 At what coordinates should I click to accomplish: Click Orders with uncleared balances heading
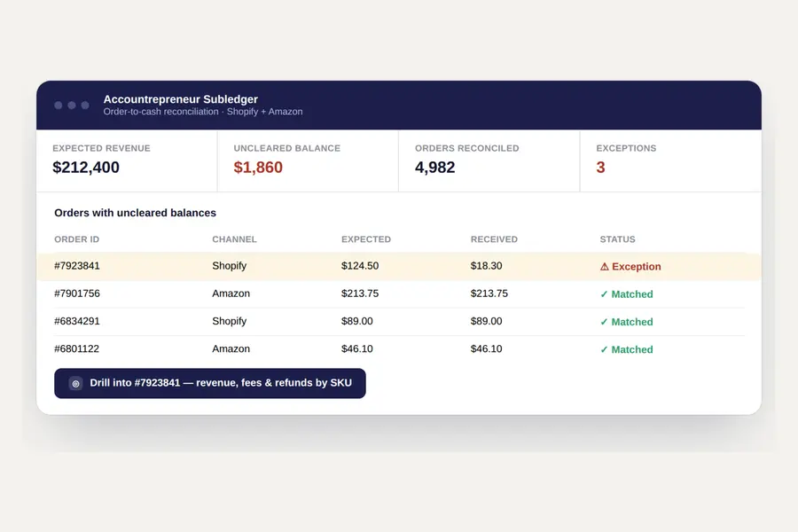point(136,213)
